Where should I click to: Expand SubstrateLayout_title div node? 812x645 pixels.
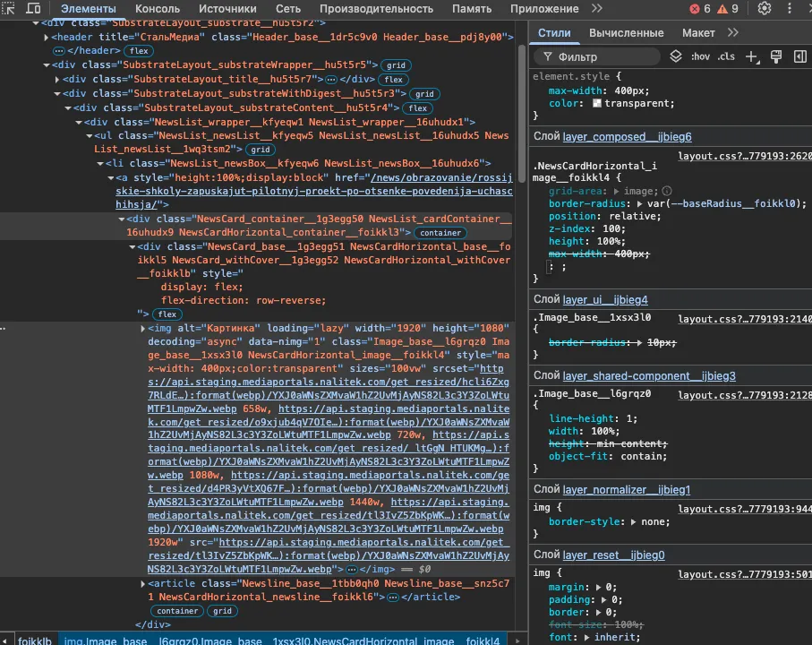click(x=57, y=80)
